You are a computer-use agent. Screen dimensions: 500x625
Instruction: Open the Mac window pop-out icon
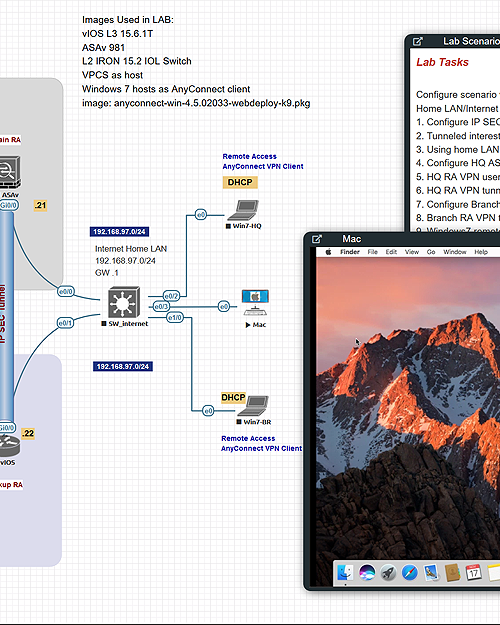(317, 239)
